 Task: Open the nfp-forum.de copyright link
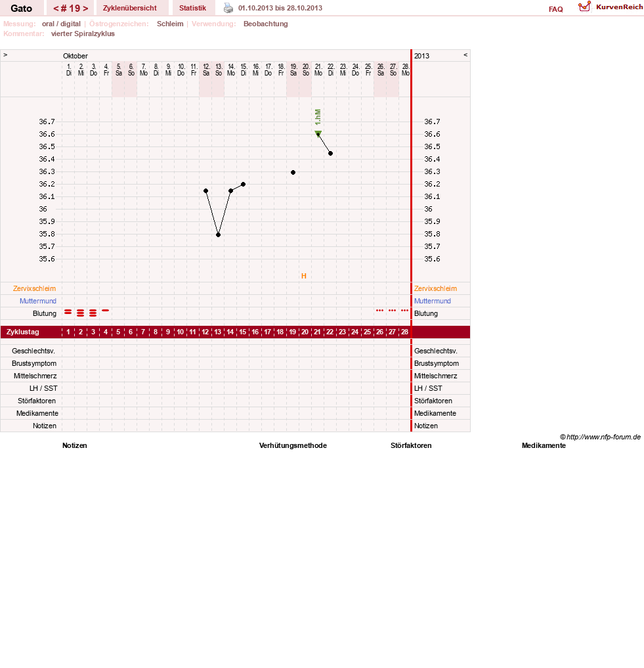coord(600,437)
